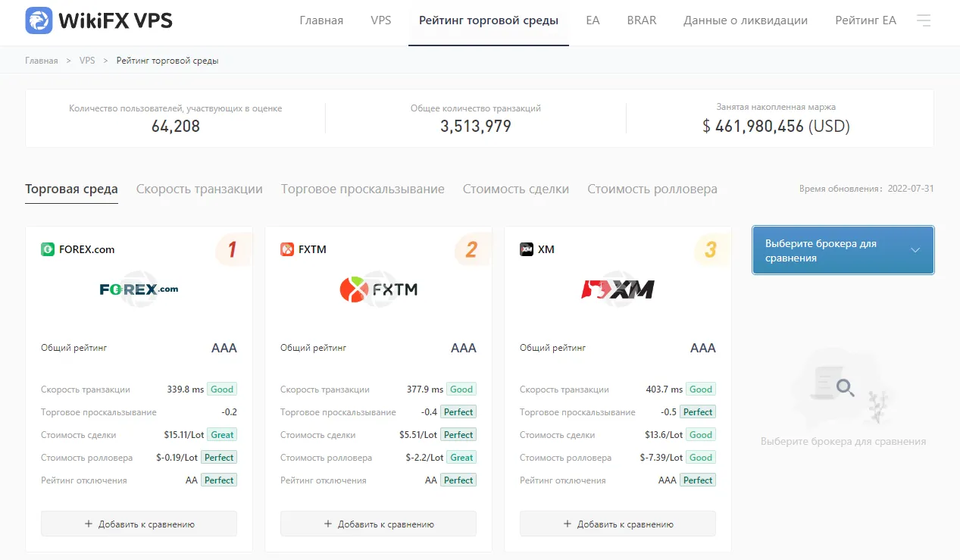Select the Торговая среда tab
Image resolution: width=960 pixels, height=560 pixels.
coord(71,189)
